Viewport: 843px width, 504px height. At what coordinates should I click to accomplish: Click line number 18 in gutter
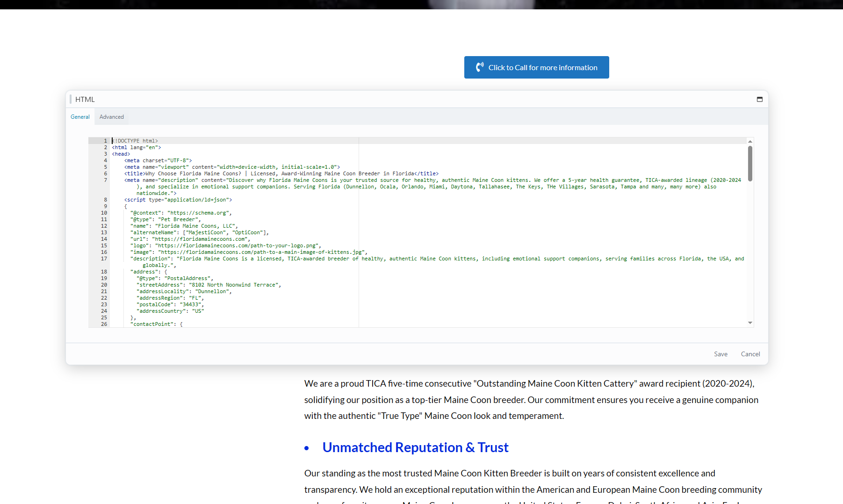point(104,272)
